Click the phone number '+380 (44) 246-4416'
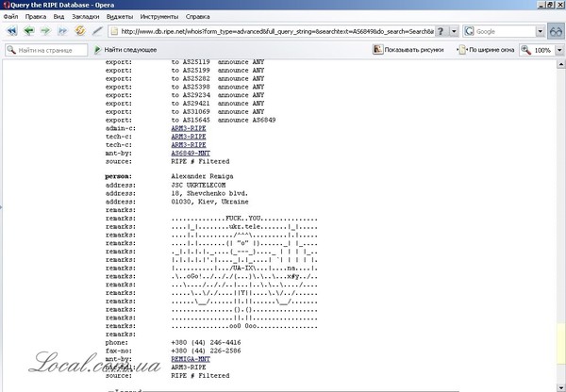The height and width of the screenshot is (392, 566). pyautogui.click(x=206, y=343)
